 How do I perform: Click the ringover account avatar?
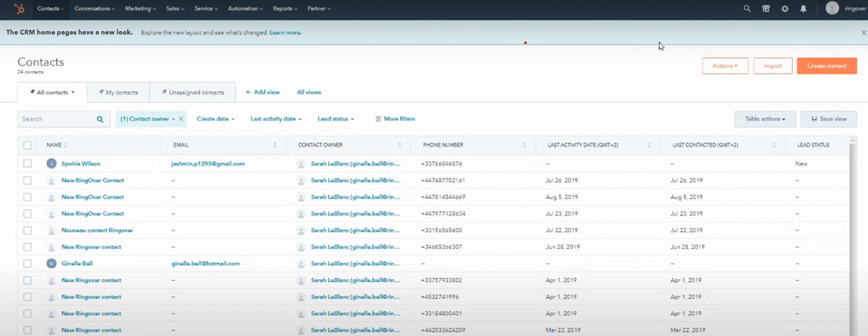point(833,8)
